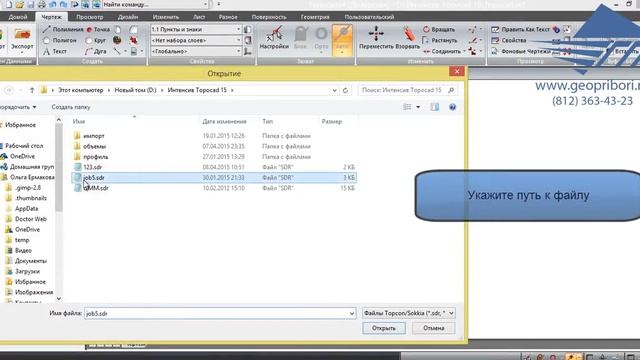640x360 pixels.
Task: Select the Polyline (Полилиния) tool
Action: [x=63, y=29]
